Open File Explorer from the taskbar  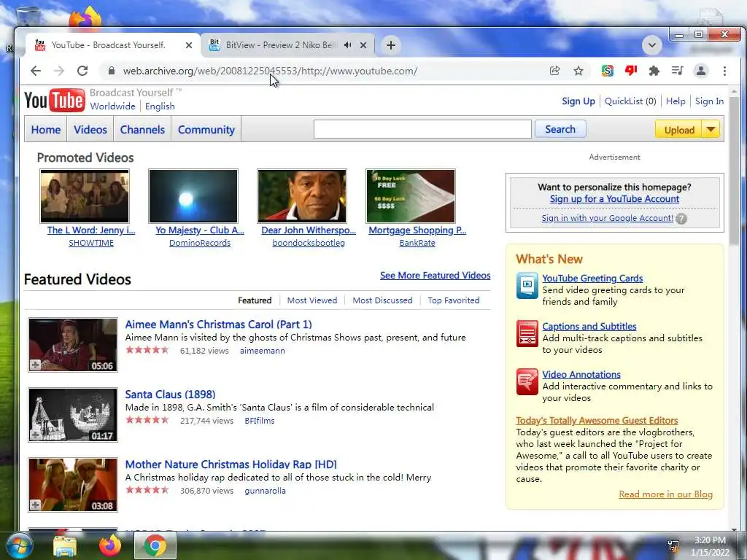[x=65, y=545]
